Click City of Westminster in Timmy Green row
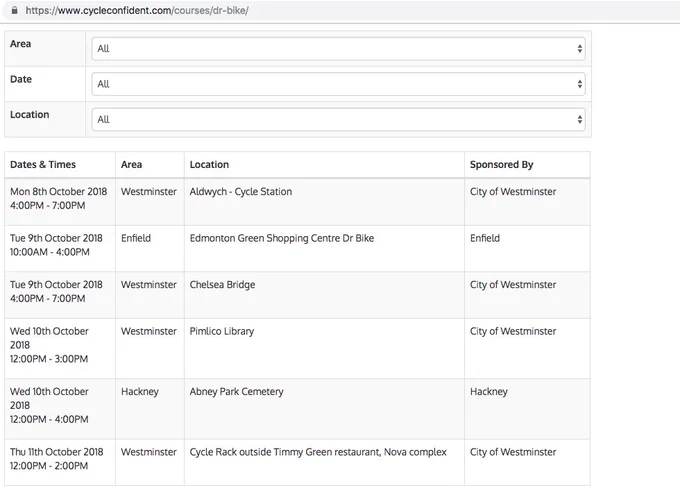 [513, 452]
